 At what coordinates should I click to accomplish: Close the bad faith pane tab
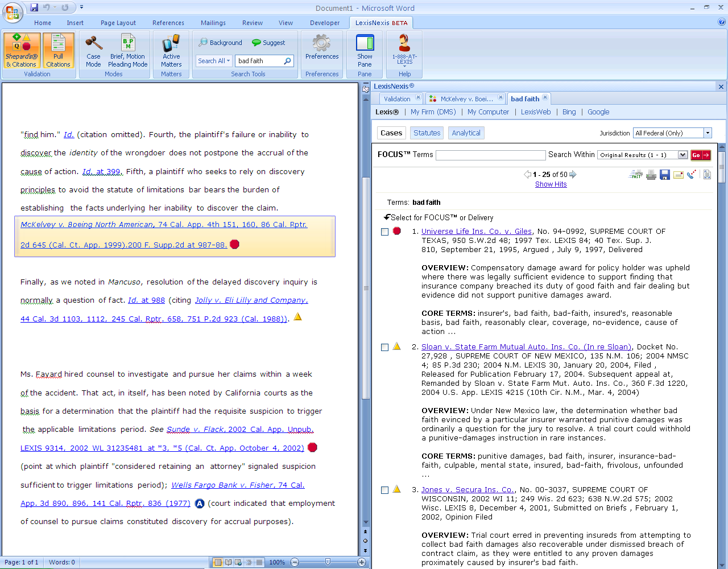tap(545, 97)
